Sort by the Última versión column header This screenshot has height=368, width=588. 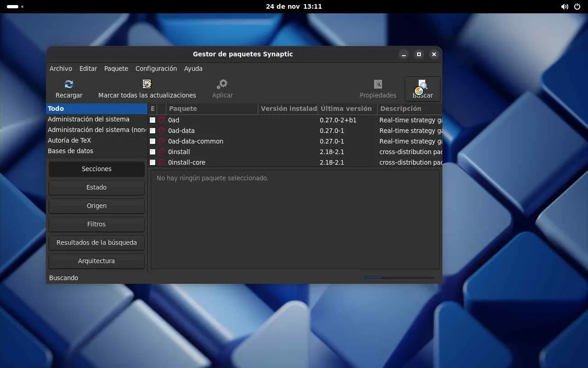pos(347,109)
